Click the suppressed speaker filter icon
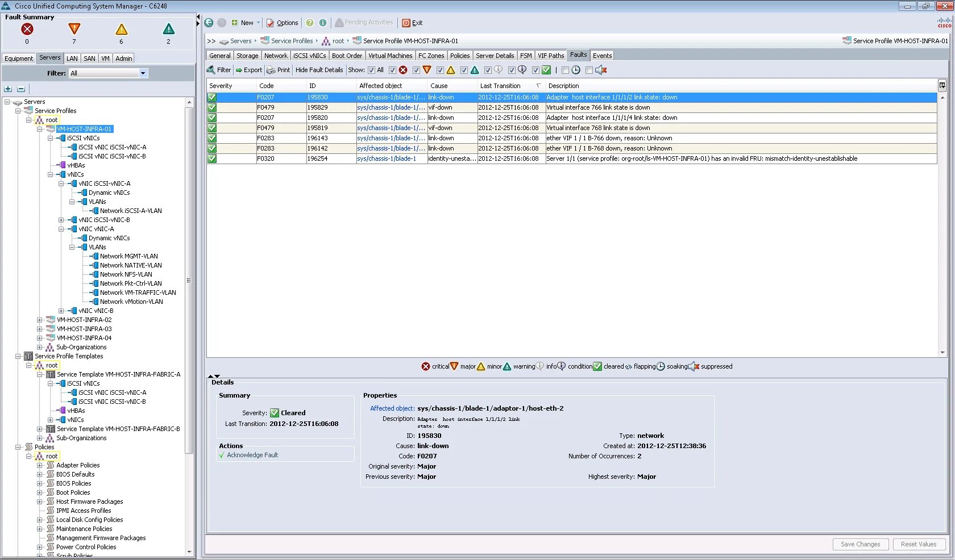Image resolution: width=955 pixels, height=560 pixels. pos(601,70)
